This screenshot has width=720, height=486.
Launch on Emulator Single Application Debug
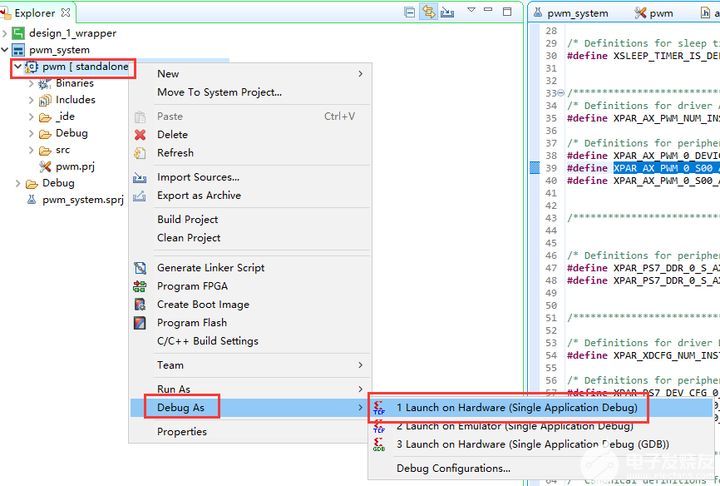[x=542, y=426]
